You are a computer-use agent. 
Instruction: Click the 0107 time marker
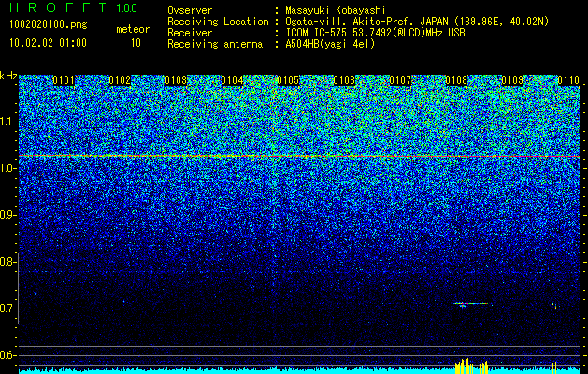coord(400,80)
